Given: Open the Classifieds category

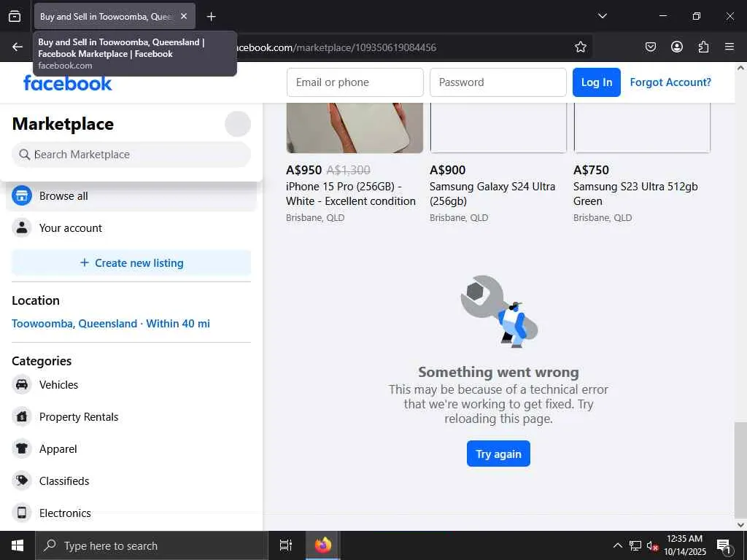Looking at the screenshot, I should coord(131,481).
